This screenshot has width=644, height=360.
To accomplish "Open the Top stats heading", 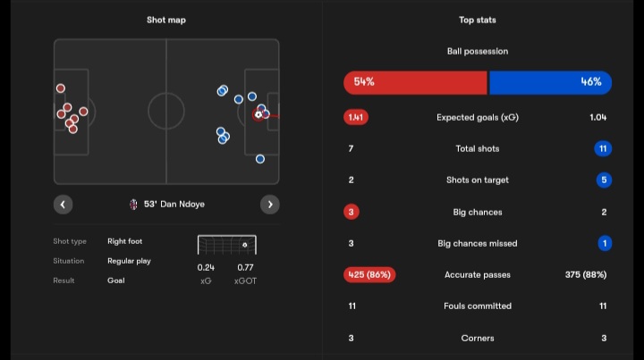I will [x=478, y=20].
